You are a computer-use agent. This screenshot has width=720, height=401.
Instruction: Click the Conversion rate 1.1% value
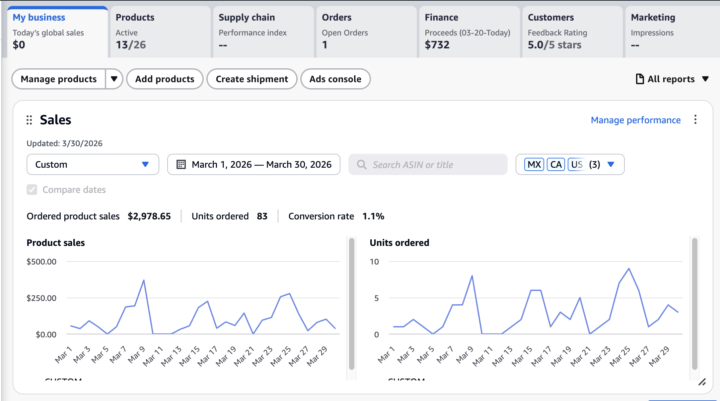coord(373,216)
